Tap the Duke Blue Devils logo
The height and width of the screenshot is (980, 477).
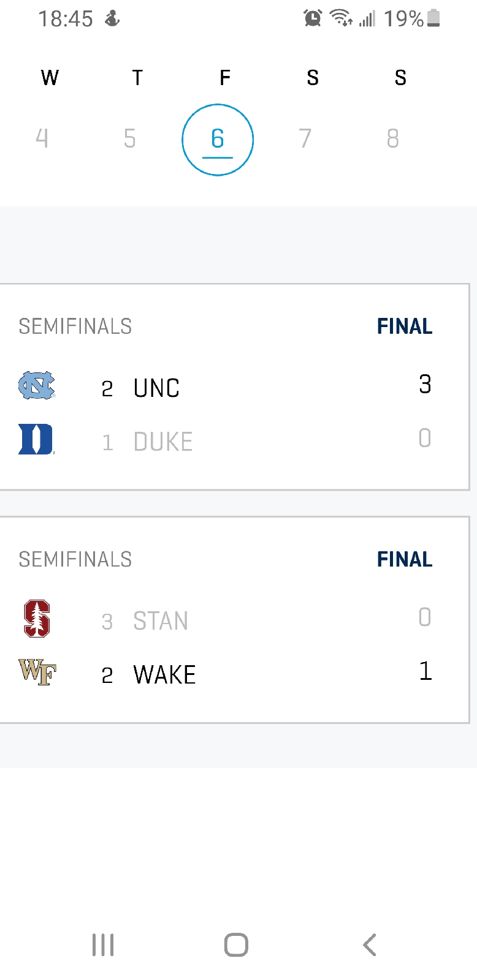pyautogui.click(x=36, y=440)
